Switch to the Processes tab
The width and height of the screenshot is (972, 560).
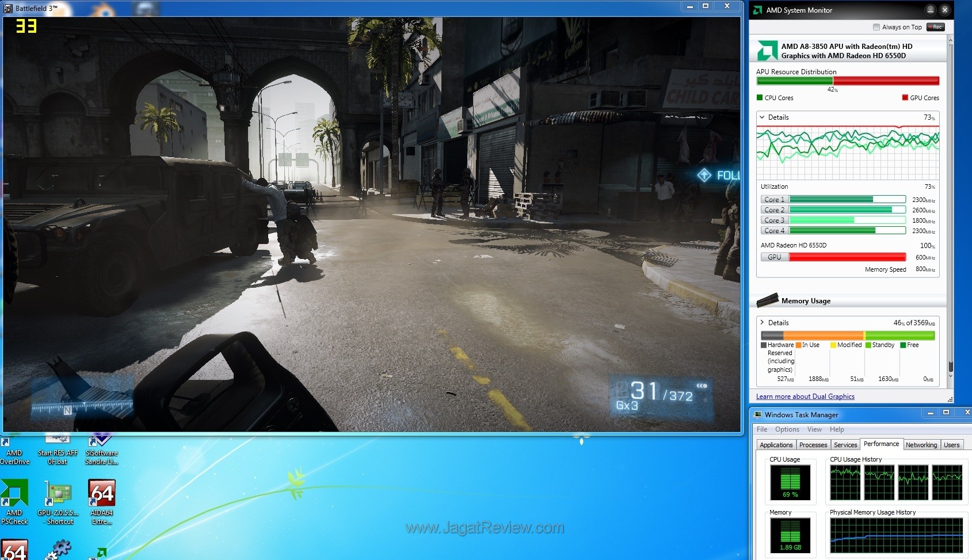pos(813,445)
